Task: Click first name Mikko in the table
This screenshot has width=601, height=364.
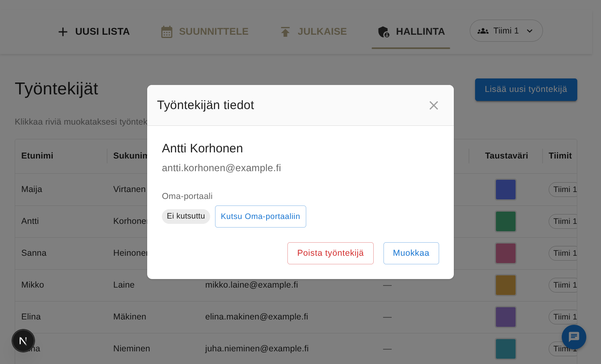Action: [x=33, y=285]
